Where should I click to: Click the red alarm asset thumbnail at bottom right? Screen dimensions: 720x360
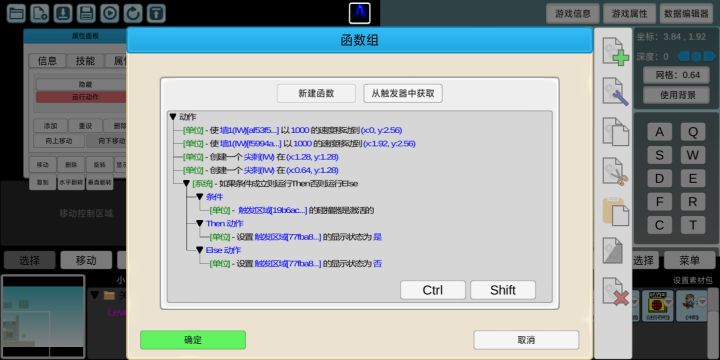click(658, 306)
